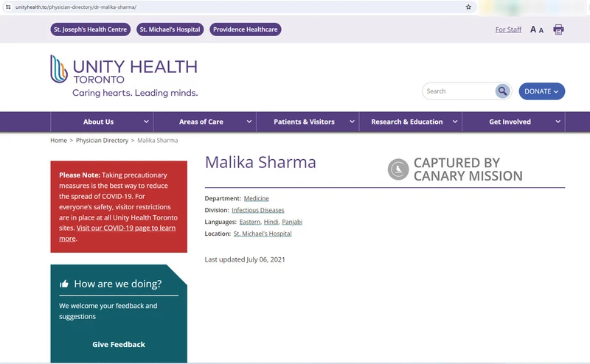Image resolution: width=590 pixels, height=364 pixels.
Task: Click the Malika Sharma page heading
Action: coord(260,162)
